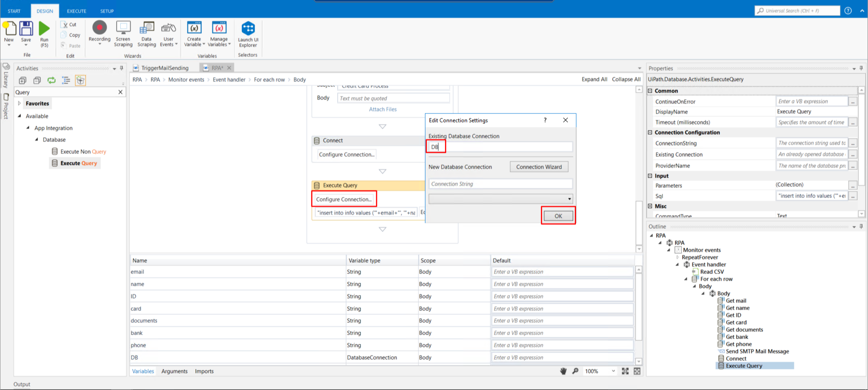Image resolution: width=868 pixels, height=390 pixels.
Task: Open the Arguments panel tab
Action: (x=174, y=371)
